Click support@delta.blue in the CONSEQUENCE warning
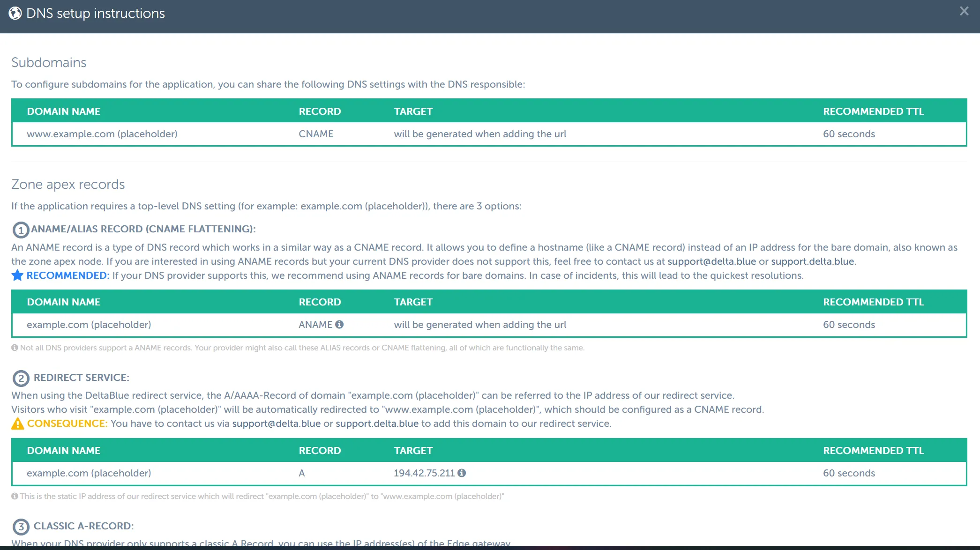 click(277, 423)
